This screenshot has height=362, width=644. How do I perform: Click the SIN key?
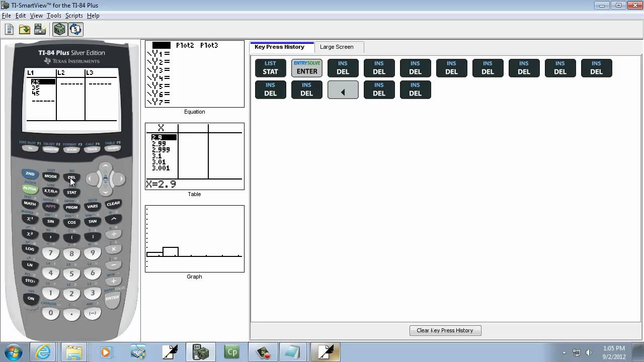pyautogui.click(x=50, y=221)
